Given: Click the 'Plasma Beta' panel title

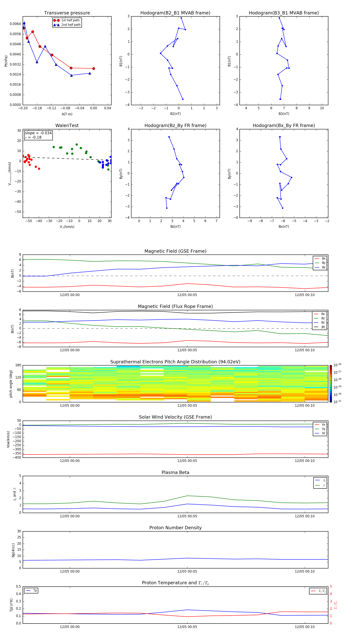Looking at the screenshot, I should pyautogui.click(x=175, y=472).
